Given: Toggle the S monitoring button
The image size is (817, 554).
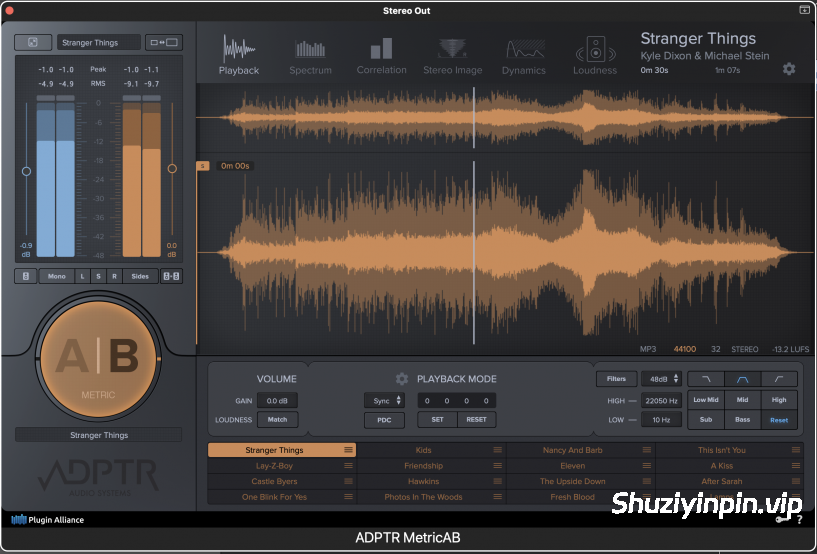Looking at the screenshot, I should pyautogui.click(x=98, y=276).
